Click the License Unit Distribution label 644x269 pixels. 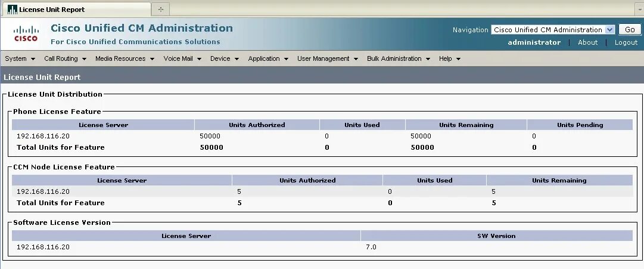click(x=55, y=94)
